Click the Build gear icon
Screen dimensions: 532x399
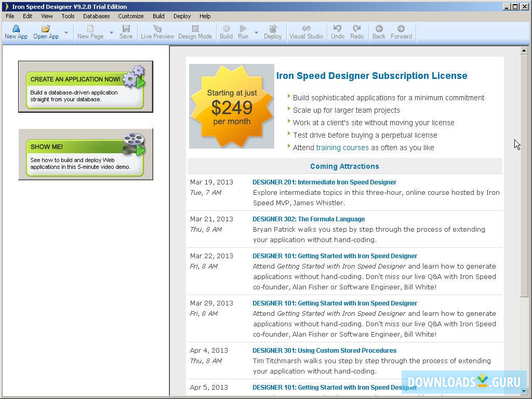(226, 29)
